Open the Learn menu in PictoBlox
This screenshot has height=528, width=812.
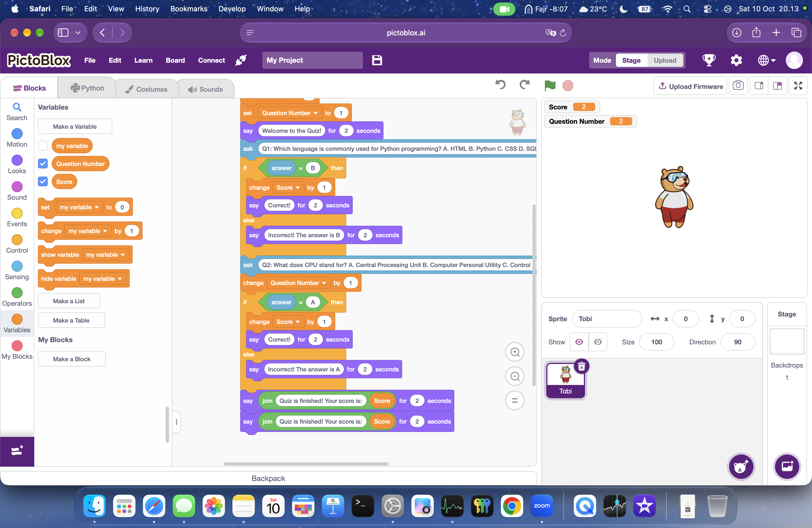point(143,60)
